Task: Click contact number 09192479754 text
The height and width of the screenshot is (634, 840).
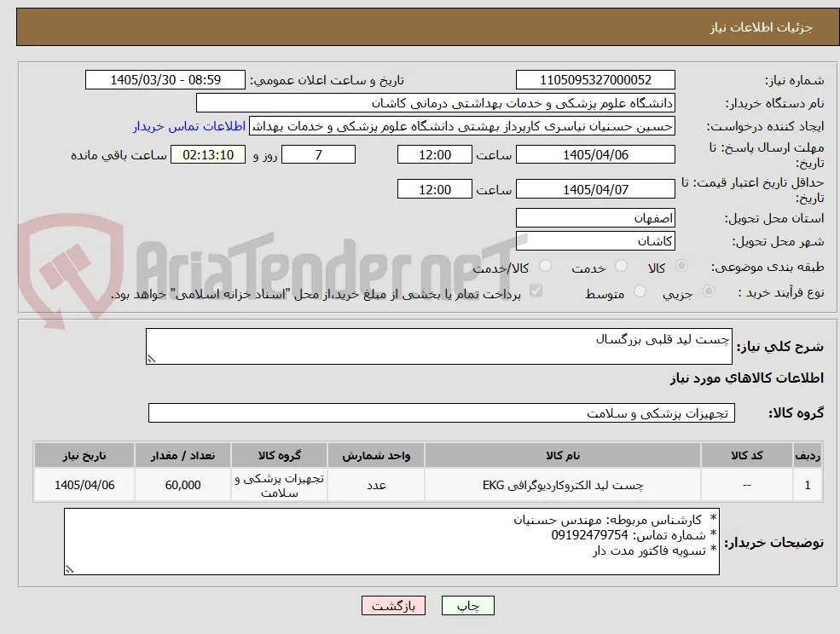Action: click(x=589, y=535)
